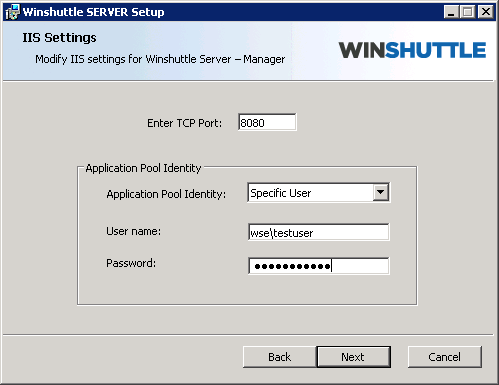Click the 'Enter TCP Port:' label
Viewport: 499px width, 385px height.
184,123
